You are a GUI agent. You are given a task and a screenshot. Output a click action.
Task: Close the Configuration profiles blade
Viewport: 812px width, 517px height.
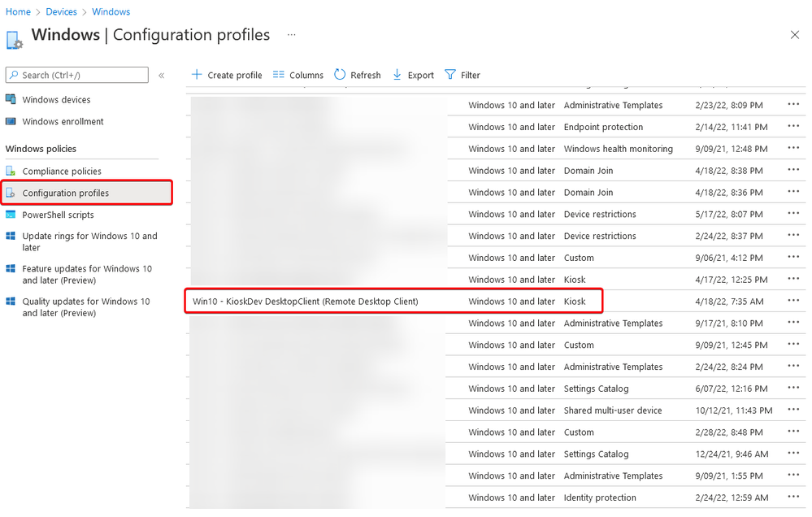pyautogui.click(x=794, y=35)
